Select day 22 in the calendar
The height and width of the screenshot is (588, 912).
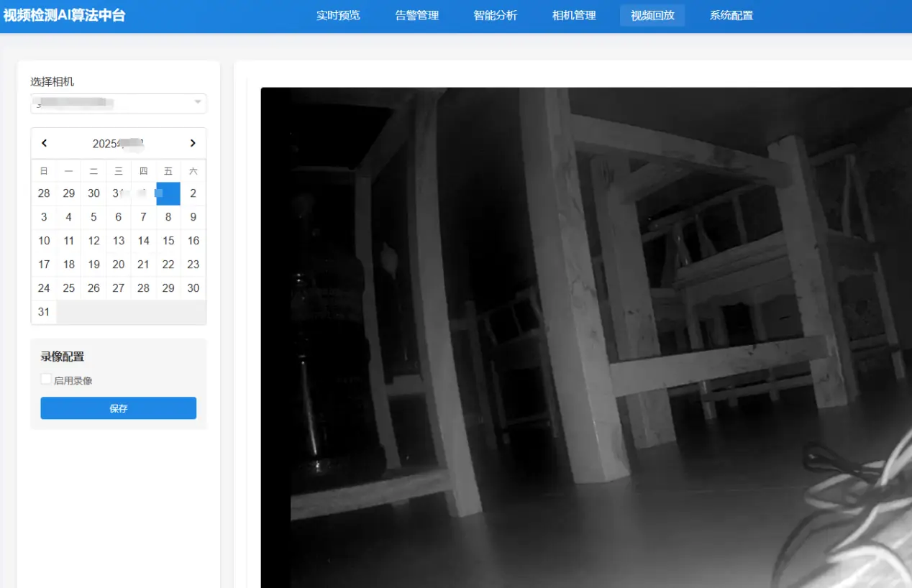pyautogui.click(x=168, y=265)
